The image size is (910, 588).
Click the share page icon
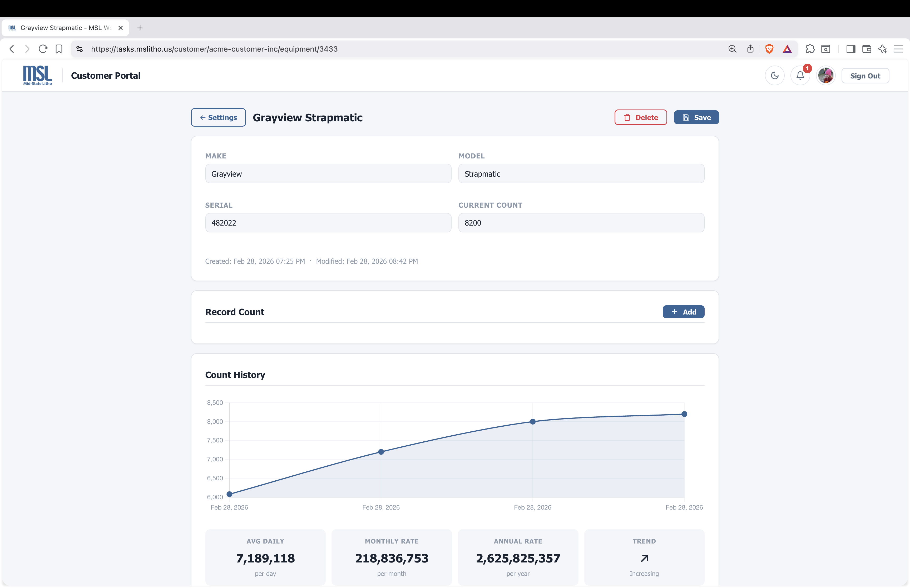750,49
